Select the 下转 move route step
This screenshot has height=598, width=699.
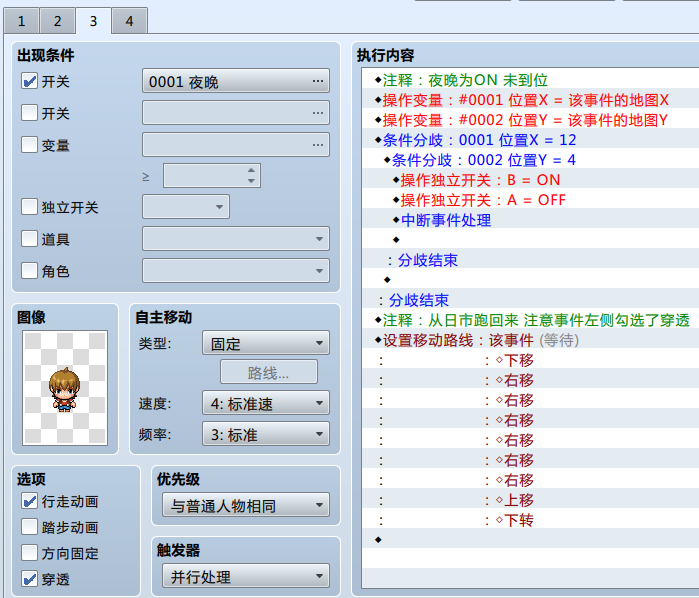[530, 520]
